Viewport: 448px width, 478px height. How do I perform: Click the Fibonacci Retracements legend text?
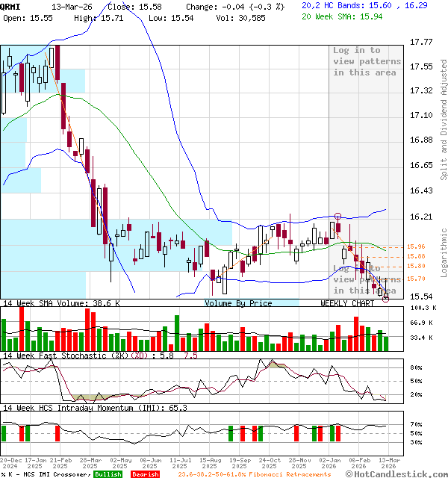tap(254, 474)
